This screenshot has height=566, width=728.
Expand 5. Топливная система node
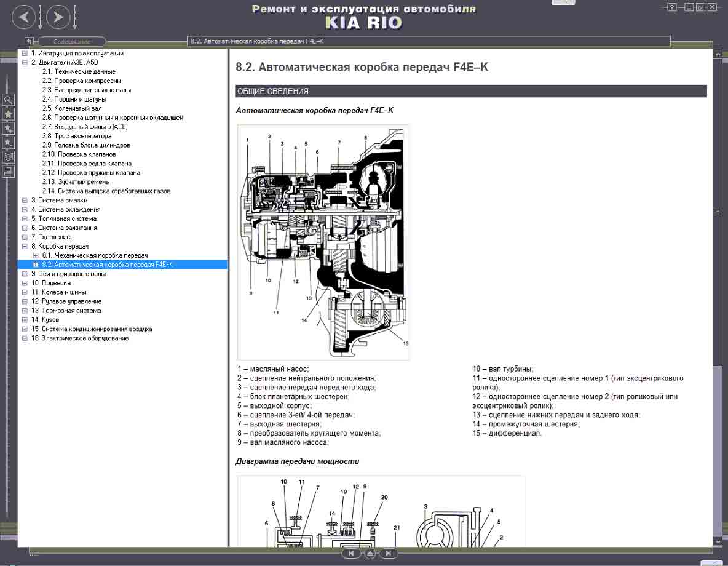[25, 219]
